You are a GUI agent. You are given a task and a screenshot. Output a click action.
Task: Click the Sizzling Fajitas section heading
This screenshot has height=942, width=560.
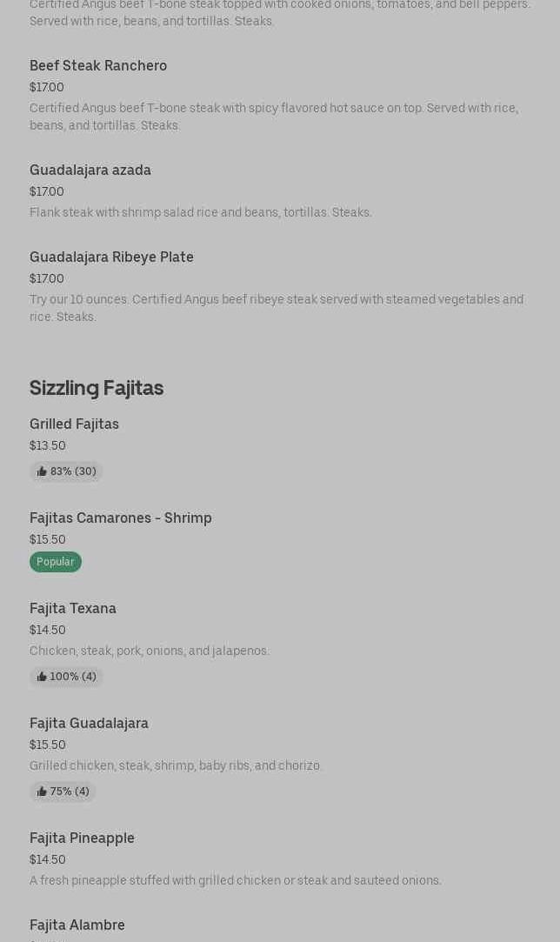(97, 388)
